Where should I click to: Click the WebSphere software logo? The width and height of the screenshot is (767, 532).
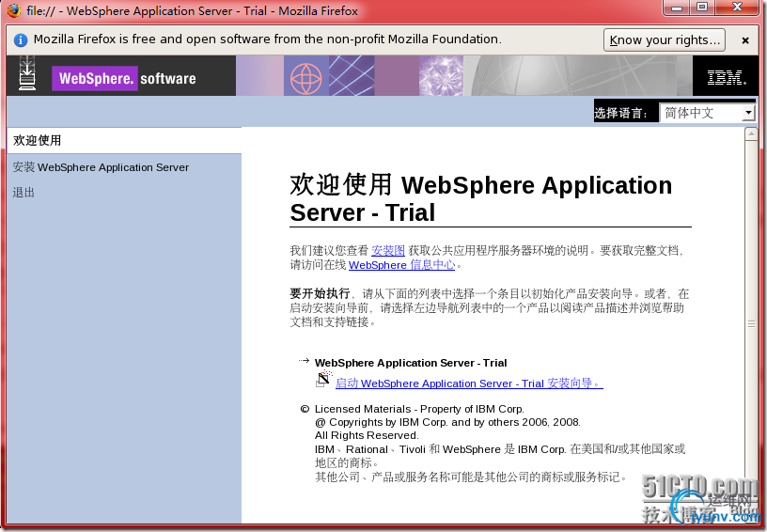(x=124, y=78)
